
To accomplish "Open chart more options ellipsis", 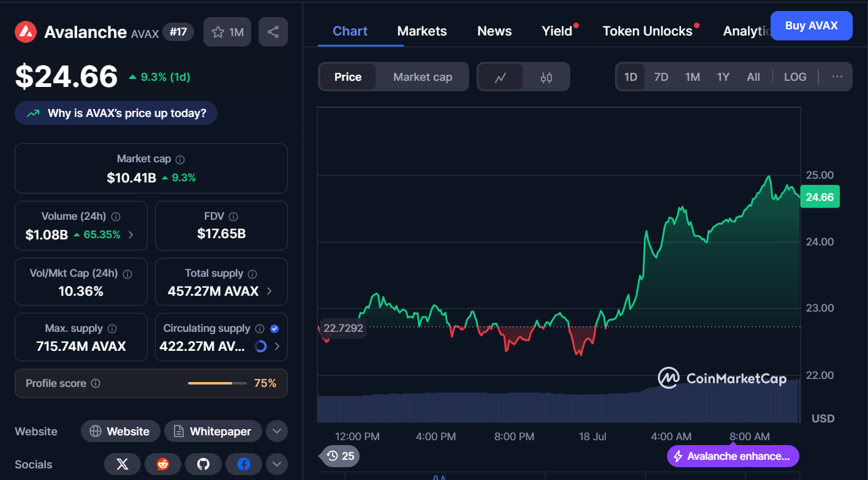I will click(x=837, y=77).
